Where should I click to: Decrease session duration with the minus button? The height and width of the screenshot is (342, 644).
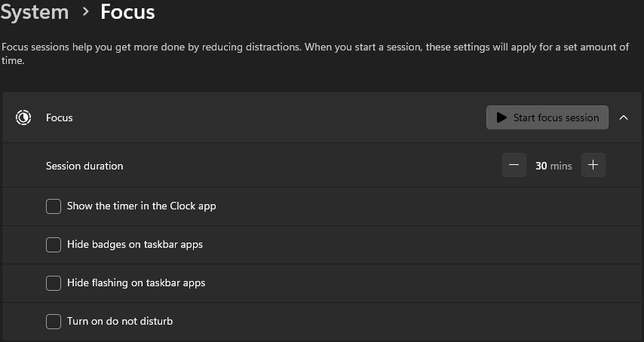pyautogui.click(x=514, y=166)
